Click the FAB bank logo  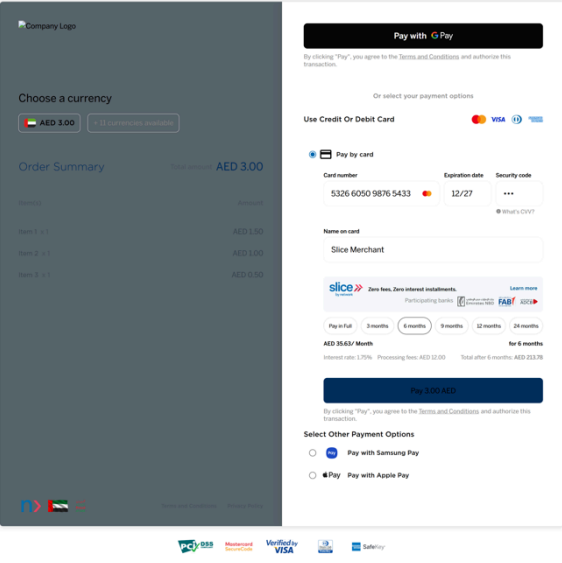pyautogui.click(x=507, y=301)
